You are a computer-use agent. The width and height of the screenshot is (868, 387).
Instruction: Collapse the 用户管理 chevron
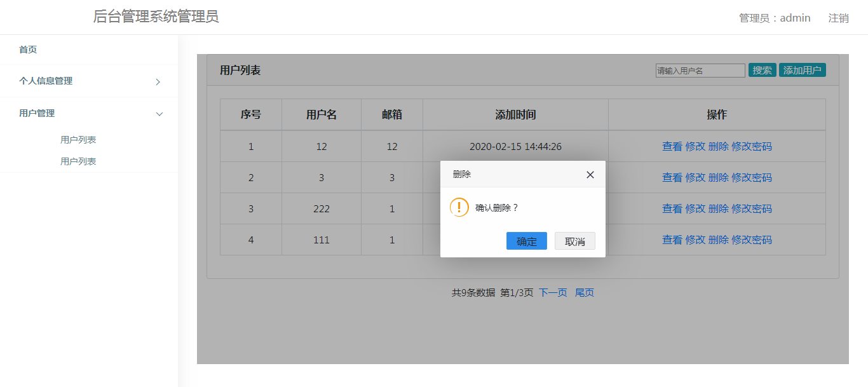159,114
